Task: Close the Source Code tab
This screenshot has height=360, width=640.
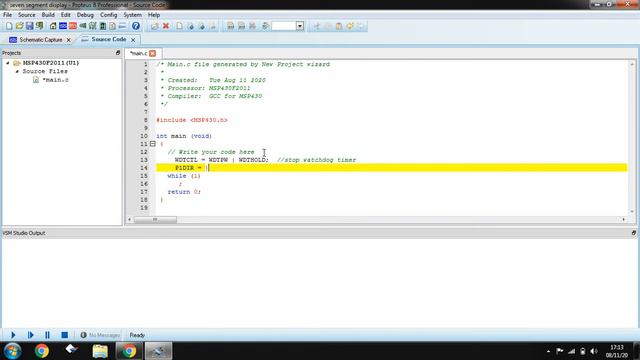Action: point(133,40)
